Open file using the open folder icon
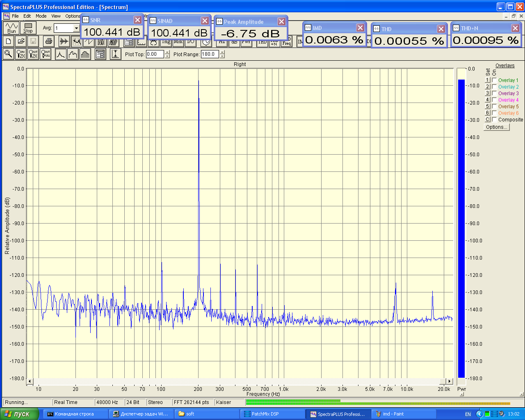The height and width of the screenshot is (420, 525). [21, 41]
